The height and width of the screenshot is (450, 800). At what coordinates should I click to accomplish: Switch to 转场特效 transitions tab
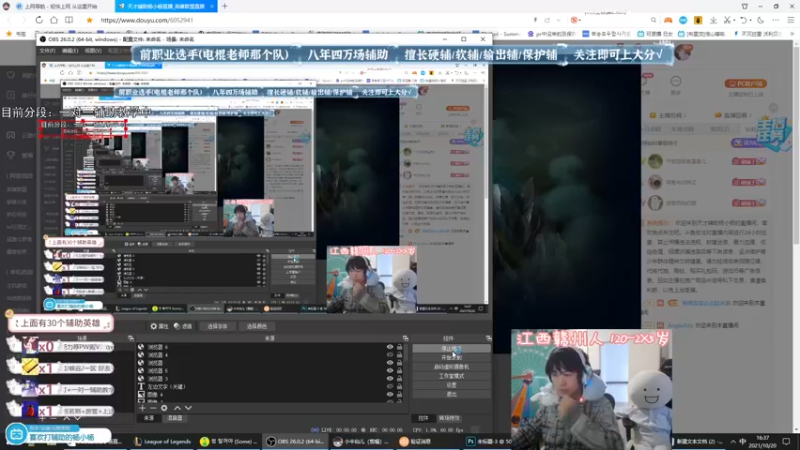(449, 418)
